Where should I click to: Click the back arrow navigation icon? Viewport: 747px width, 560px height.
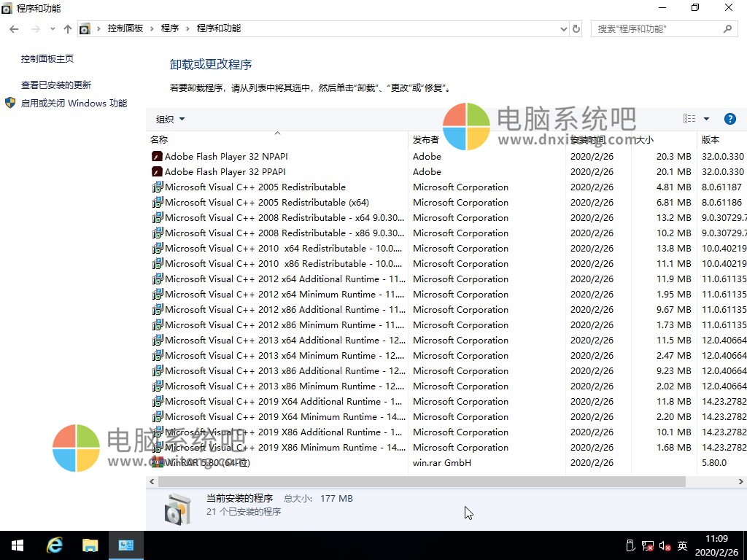tap(13, 28)
